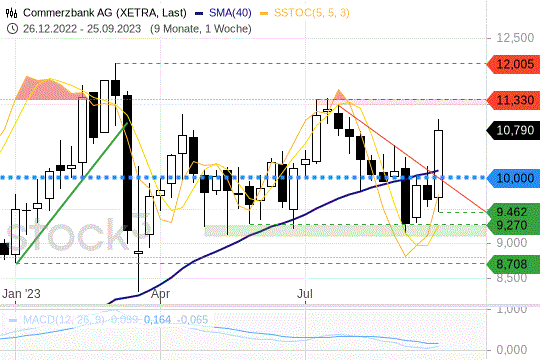Viewport: 540px width, 360px height.
Task: Click the Jan '23 time axis marker
Action: pos(21,294)
